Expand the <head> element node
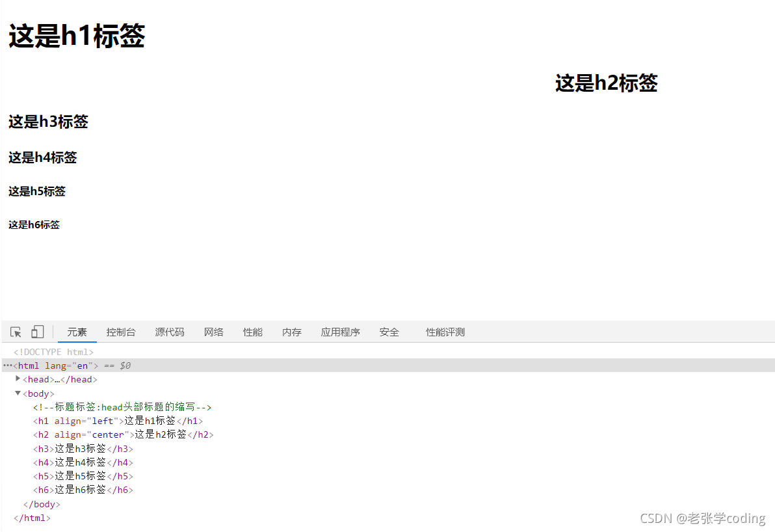The width and height of the screenshot is (775, 532). coord(18,379)
